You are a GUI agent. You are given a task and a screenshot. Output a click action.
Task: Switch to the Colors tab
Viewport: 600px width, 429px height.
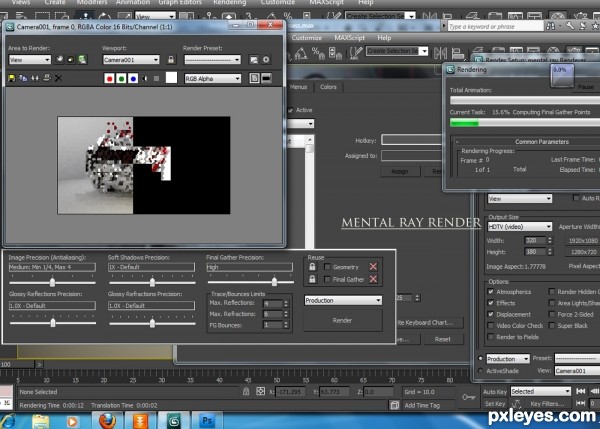(328, 87)
